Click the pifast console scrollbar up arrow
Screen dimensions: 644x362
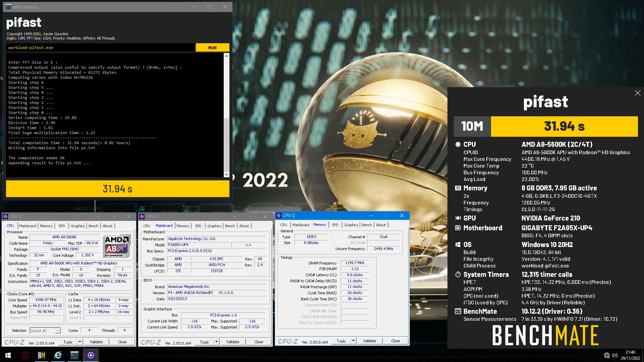226,56
